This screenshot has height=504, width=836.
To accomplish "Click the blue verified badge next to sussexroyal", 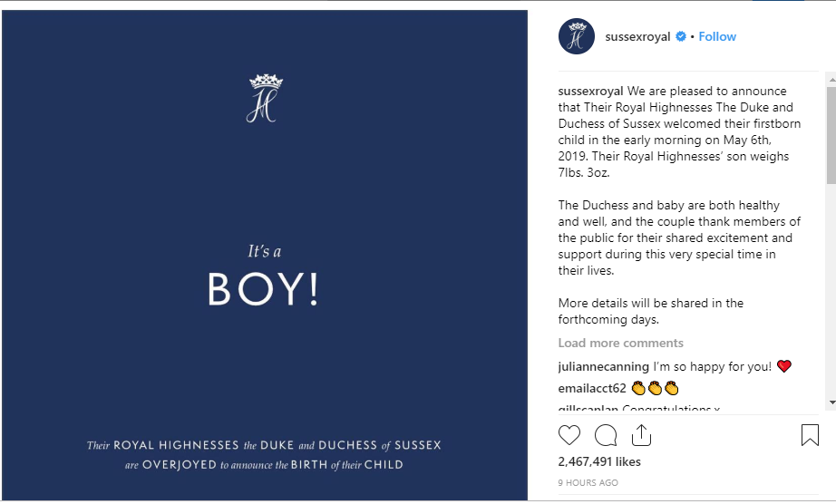I will tap(681, 36).
